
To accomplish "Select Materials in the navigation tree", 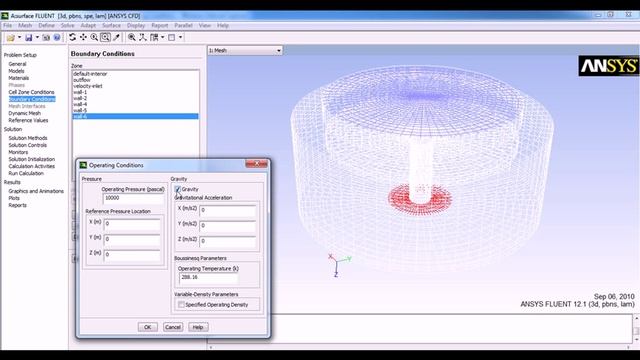I will coord(19,78).
